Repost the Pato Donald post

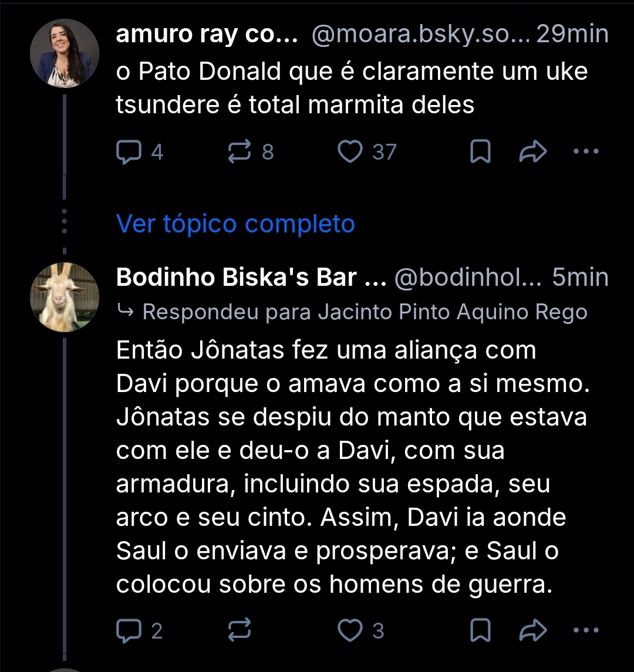[239, 153]
